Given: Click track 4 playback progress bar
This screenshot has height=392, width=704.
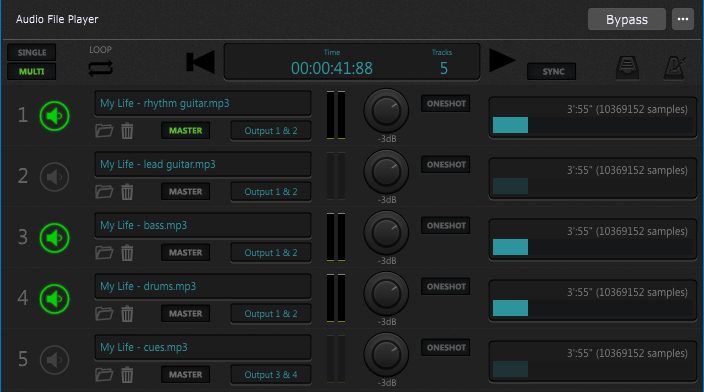Looking at the screenshot, I should click(x=593, y=308).
